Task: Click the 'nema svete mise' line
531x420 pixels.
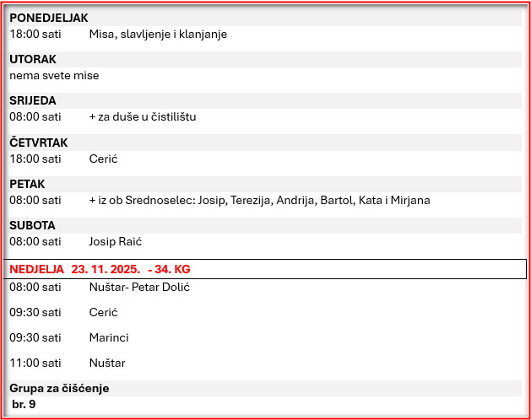Action: click(54, 76)
